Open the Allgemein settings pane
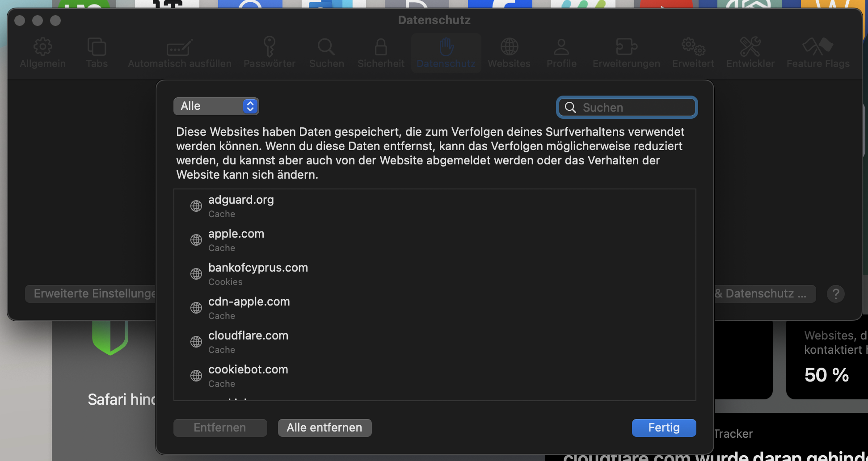Viewport: 868px width, 461px height. (42, 52)
